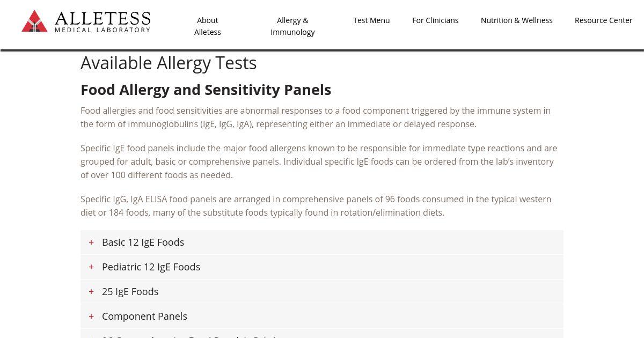Screen dimensions: 644x338
Task: Click the plus icon next to Component Panels
Action: pos(91,317)
